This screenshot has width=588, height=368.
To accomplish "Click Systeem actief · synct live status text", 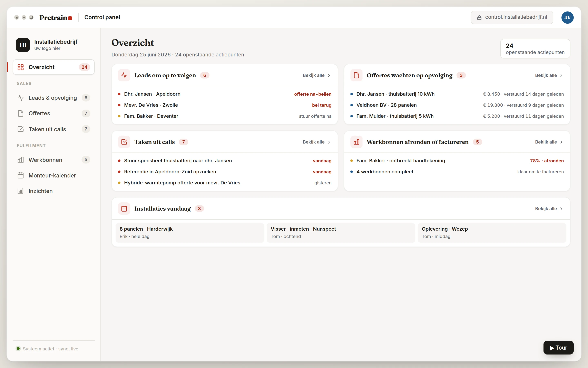I will [51, 349].
